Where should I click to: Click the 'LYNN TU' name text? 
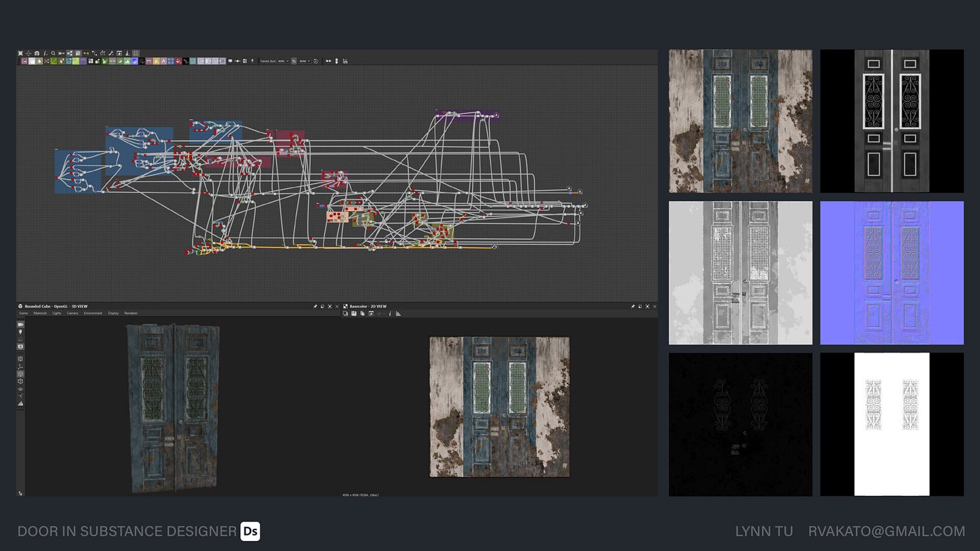click(x=764, y=531)
